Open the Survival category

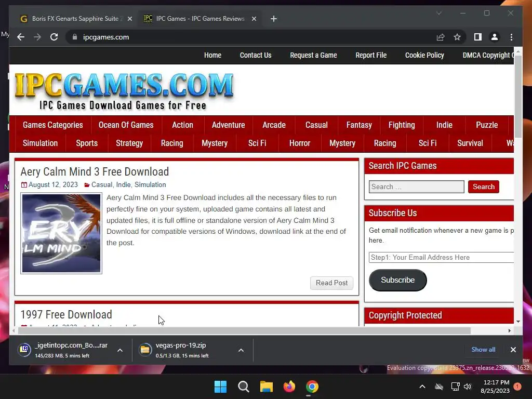(470, 143)
